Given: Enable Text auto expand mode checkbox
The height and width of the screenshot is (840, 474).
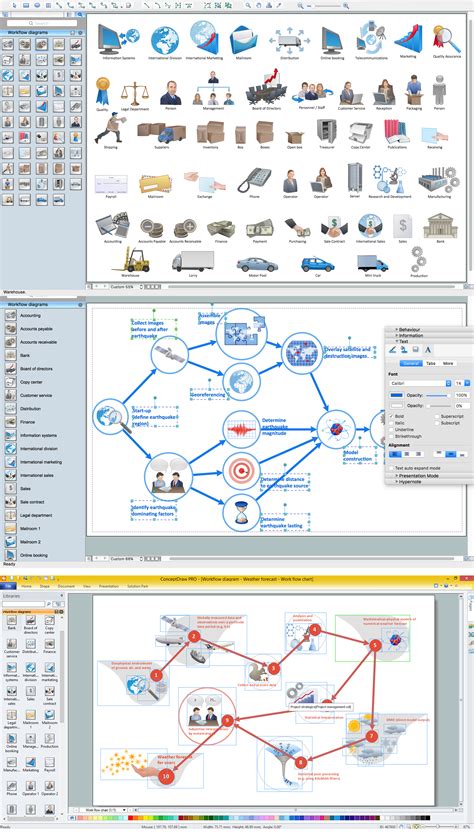Looking at the screenshot, I should pyautogui.click(x=392, y=468).
